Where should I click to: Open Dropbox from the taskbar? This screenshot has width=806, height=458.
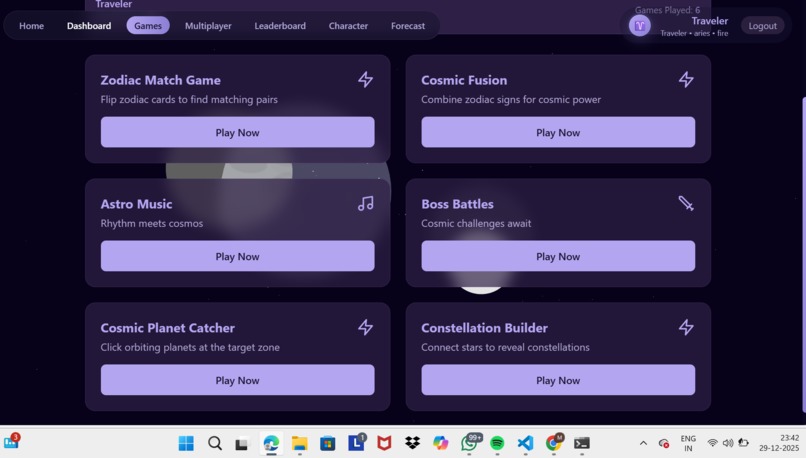coord(412,443)
